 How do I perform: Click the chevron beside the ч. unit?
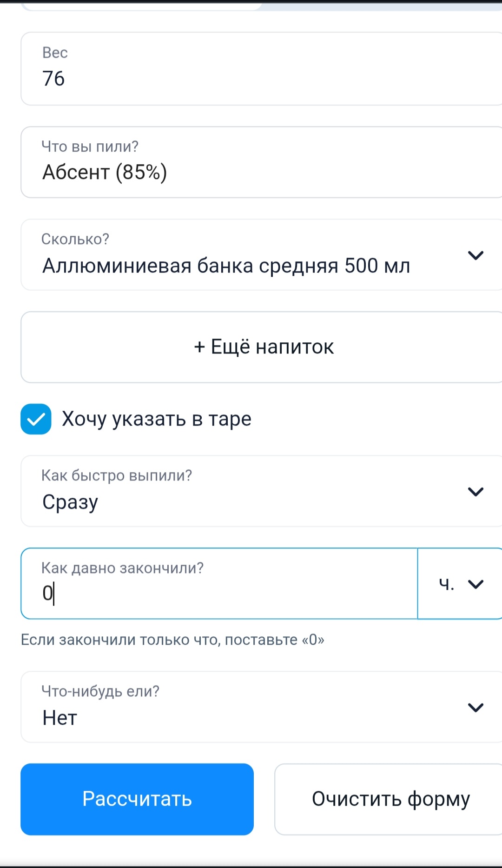click(476, 584)
